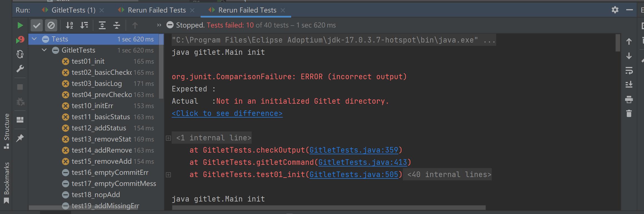The height and width of the screenshot is (214, 644).
Task: Click the print output icon
Action: tap(629, 99)
